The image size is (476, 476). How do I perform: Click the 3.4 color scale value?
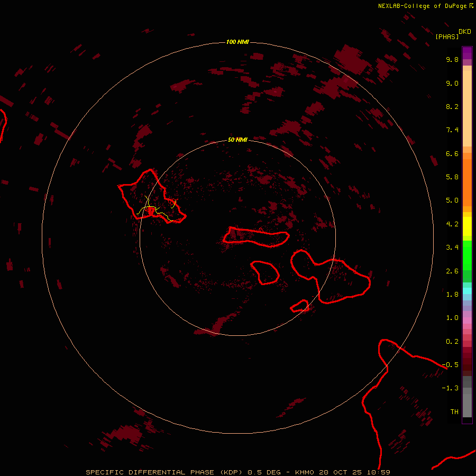[x=452, y=248]
